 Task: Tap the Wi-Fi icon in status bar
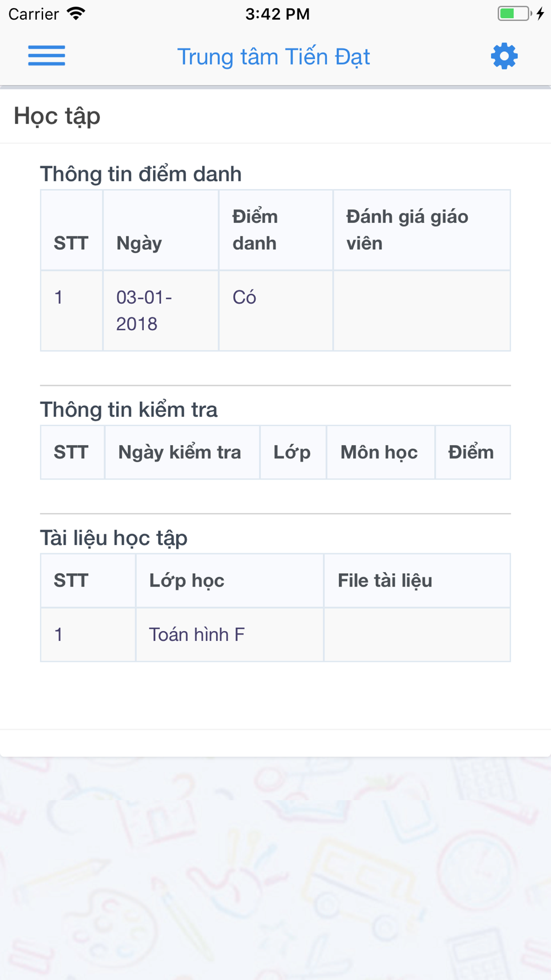(76, 14)
